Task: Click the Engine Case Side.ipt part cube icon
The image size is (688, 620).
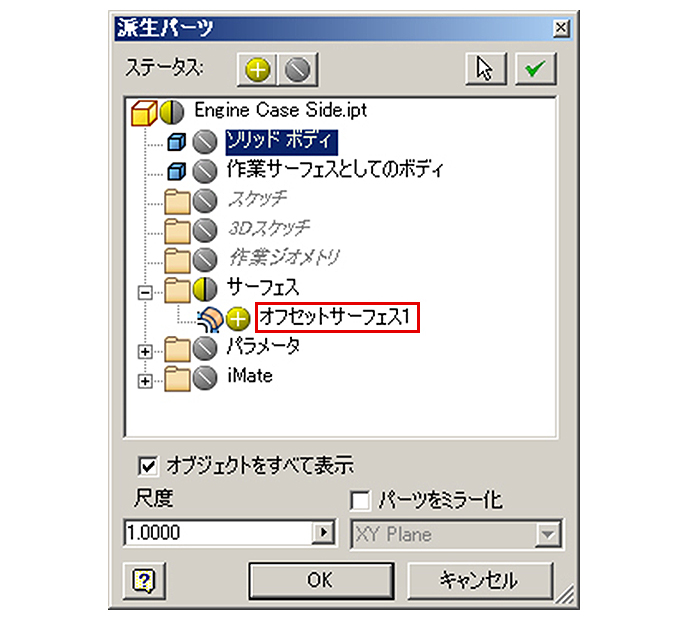Action: tap(144, 113)
